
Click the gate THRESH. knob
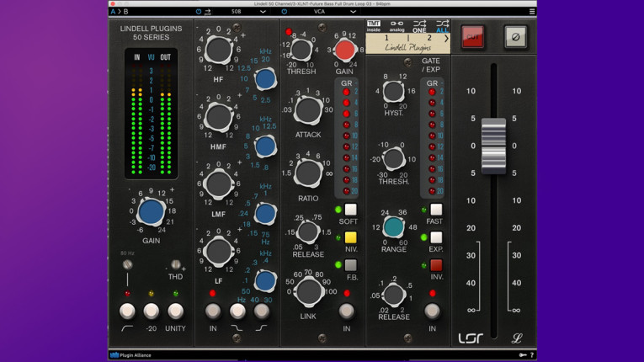(x=393, y=158)
